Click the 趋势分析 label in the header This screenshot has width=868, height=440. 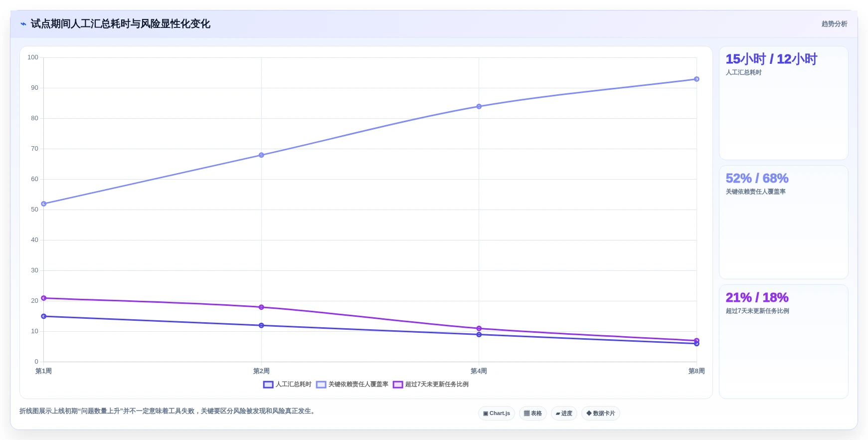(835, 24)
